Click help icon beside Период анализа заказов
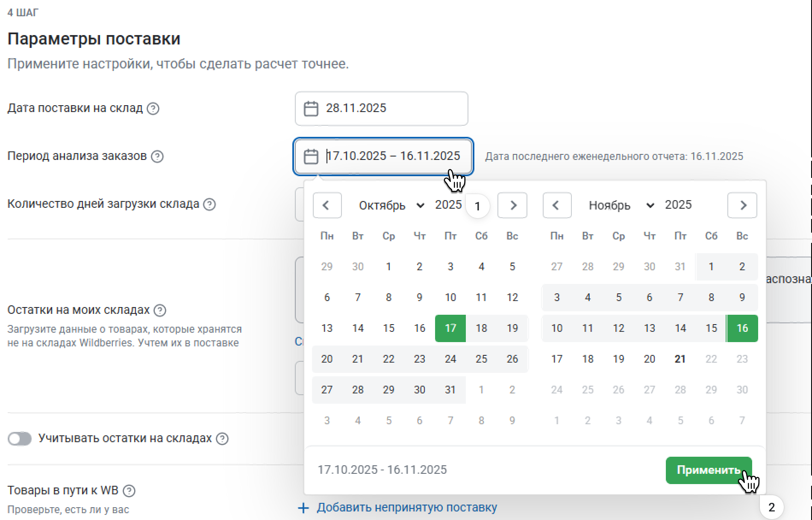 (157, 157)
